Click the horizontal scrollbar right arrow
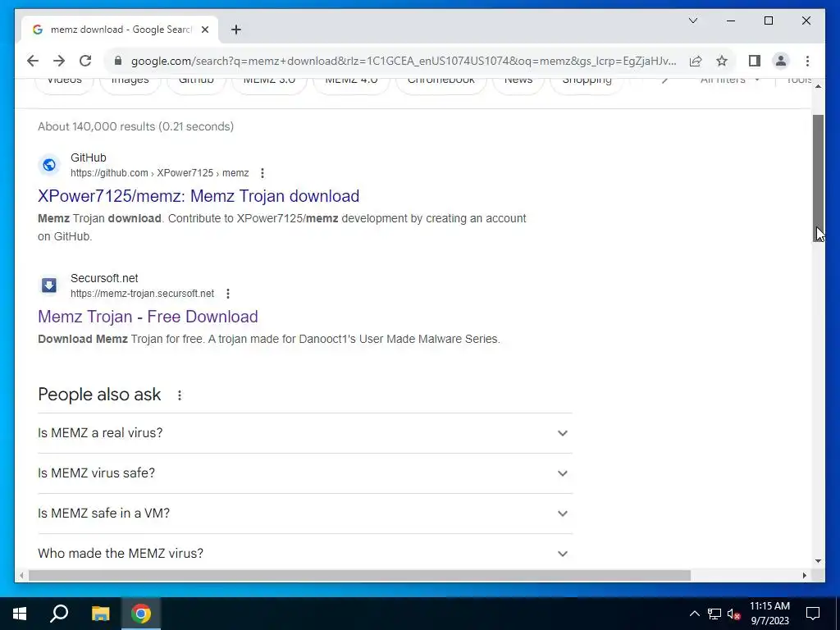This screenshot has width=840, height=630. (x=804, y=575)
